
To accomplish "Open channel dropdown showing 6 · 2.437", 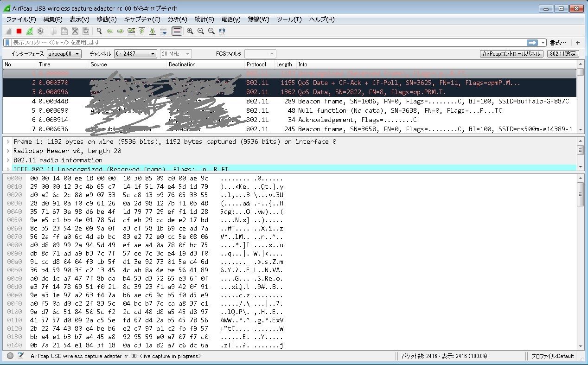I will (135, 54).
